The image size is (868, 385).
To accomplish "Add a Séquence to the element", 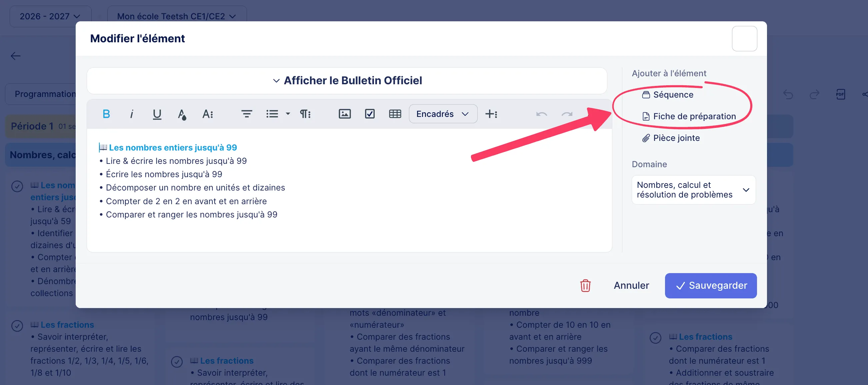I will coord(668,95).
